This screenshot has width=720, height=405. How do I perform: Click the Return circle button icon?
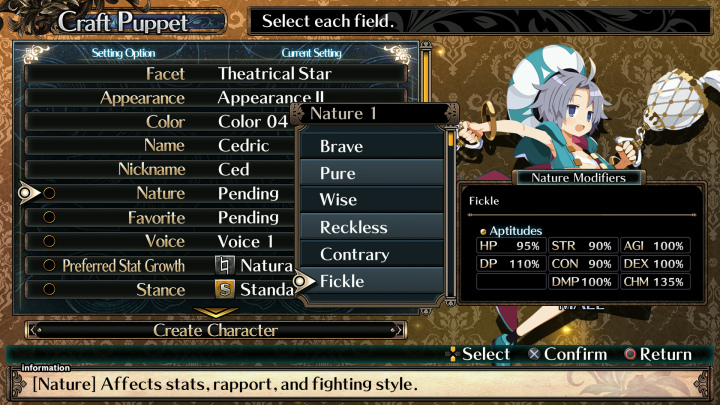tap(629, 354)
